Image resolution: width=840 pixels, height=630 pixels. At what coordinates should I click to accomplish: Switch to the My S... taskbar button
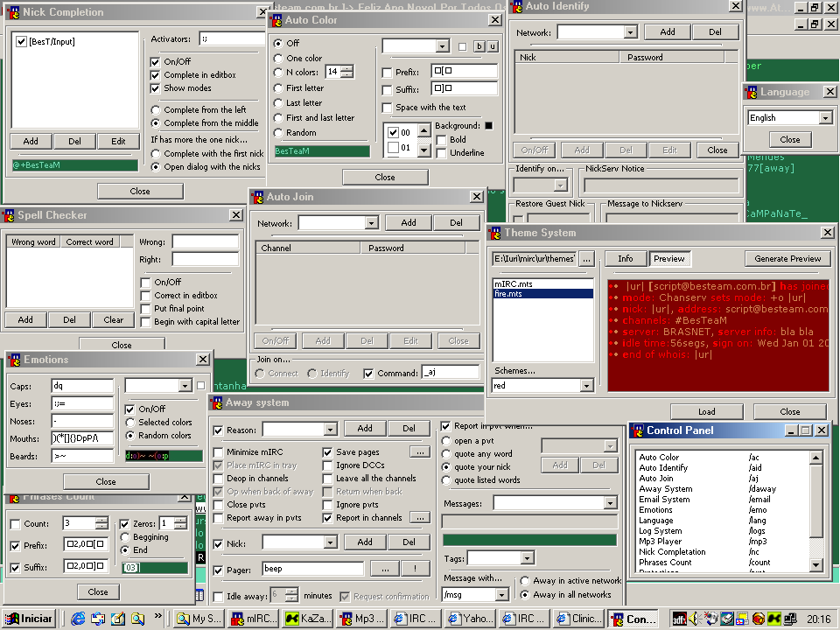pyautogui.click(x=199, y=619)
